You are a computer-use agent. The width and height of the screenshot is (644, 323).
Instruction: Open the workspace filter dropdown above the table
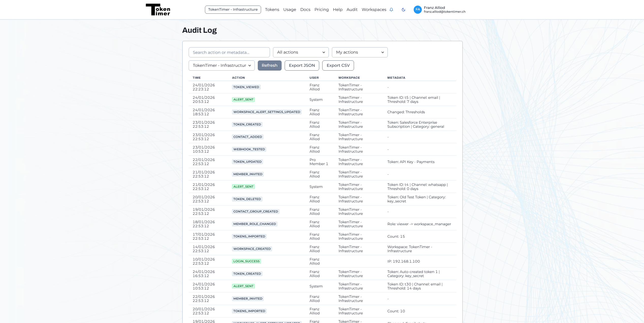pyautogui.click(x=221, y=65)
